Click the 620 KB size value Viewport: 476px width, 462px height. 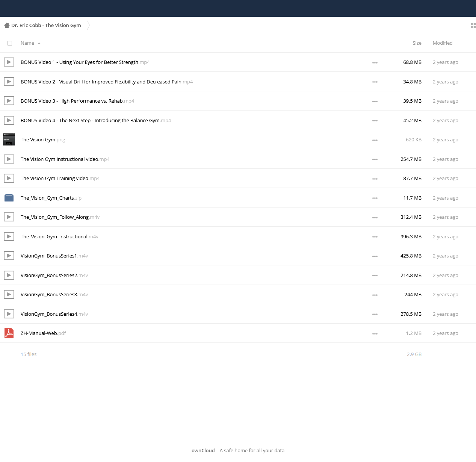tap(414, 140)
